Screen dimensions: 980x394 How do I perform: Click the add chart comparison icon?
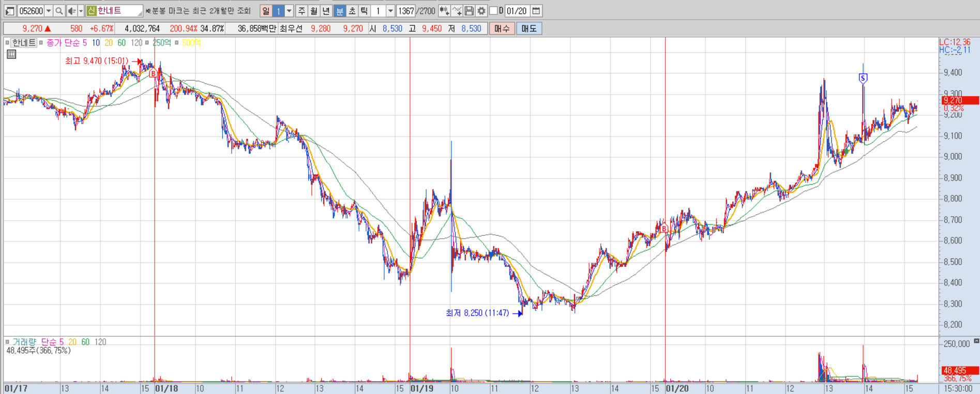tap(444, 11)
